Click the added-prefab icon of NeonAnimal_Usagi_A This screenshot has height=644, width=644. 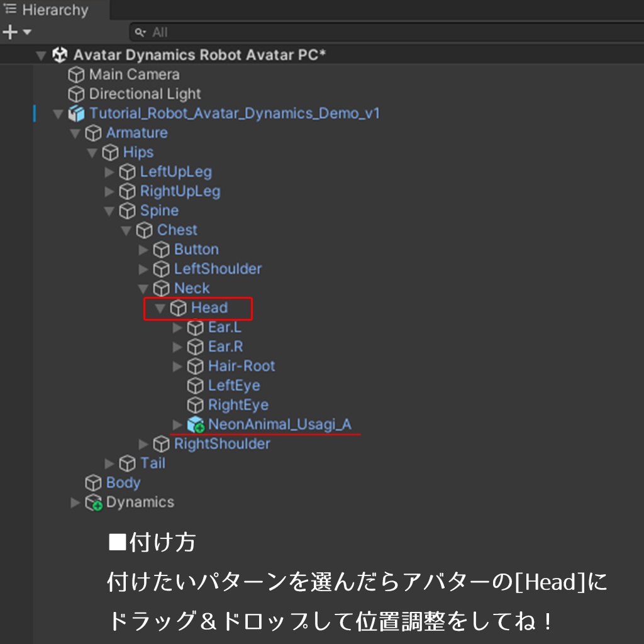[x=196, y=425]
